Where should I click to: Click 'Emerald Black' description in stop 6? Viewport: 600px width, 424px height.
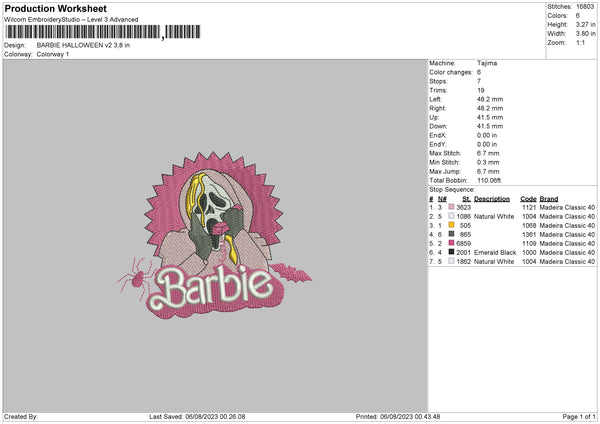(x=495, y=253)
